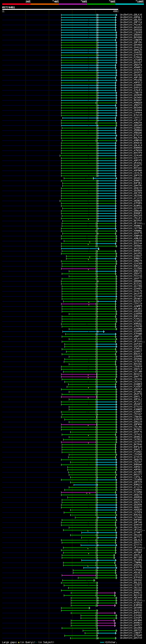The height and width of the screenshot is (644, 146).
Task: Select the UniRef100_B9H902 label
Action: click(x=131, y=251)
